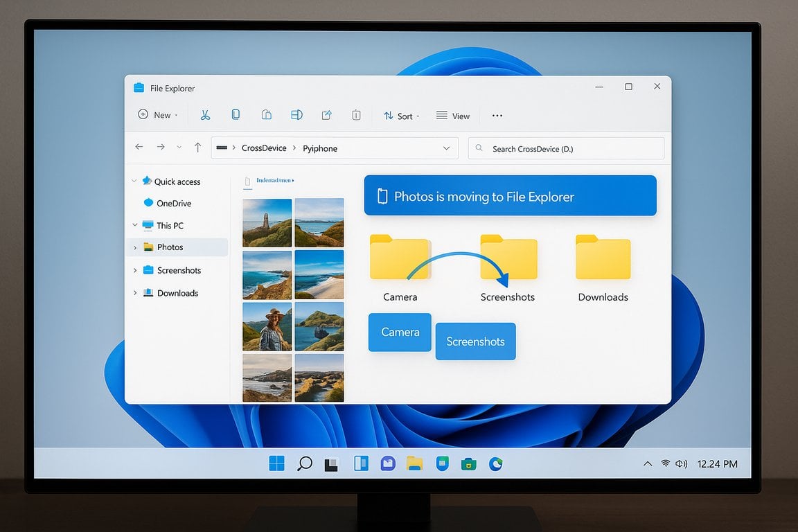Click the Rename icon in toolbar
Viewport: 798px width, 532px height.
click(x=296, y=114)
